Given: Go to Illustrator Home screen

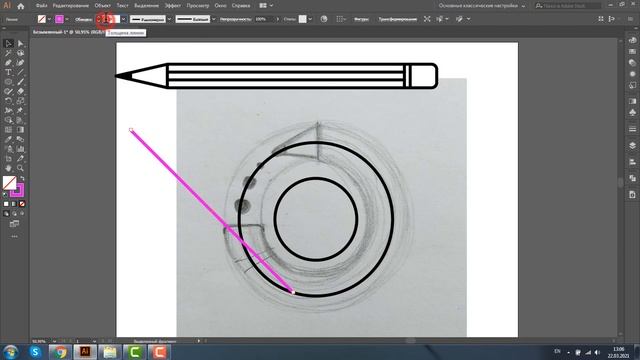Looking at the screenshot, I should click(20, 6).
